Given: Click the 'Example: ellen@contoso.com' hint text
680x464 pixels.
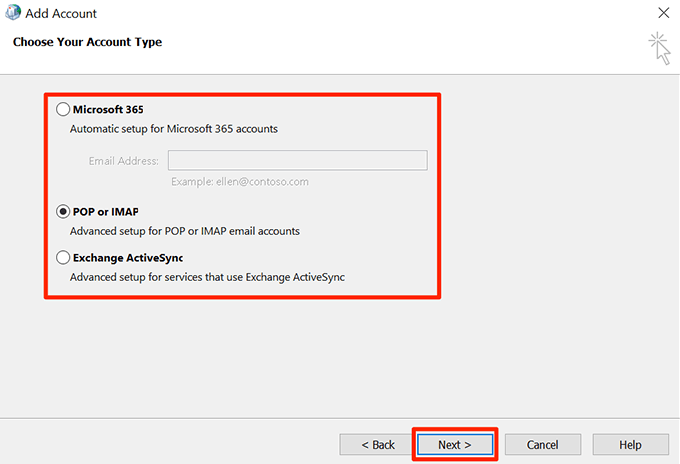Looking at the screenshot, I should 240,182.
